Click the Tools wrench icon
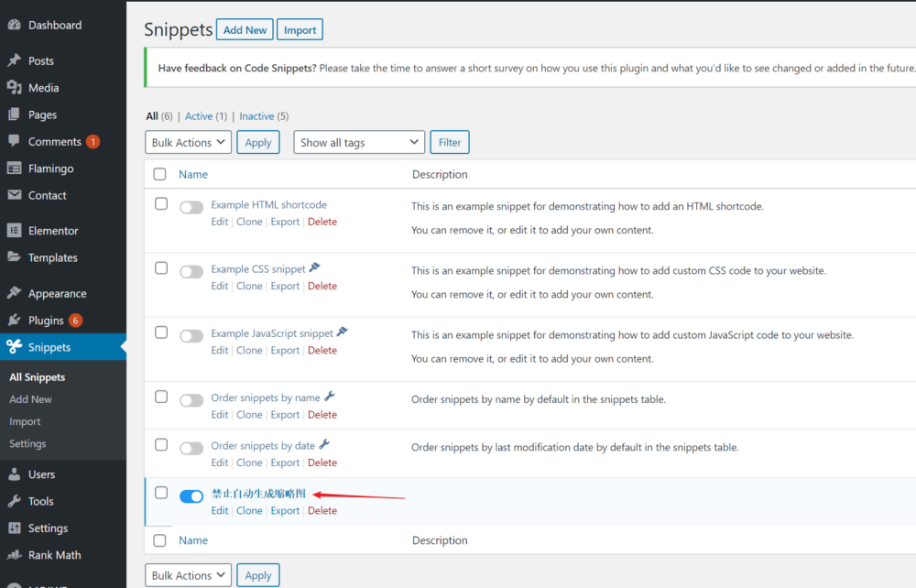 (x=14, y=501)
